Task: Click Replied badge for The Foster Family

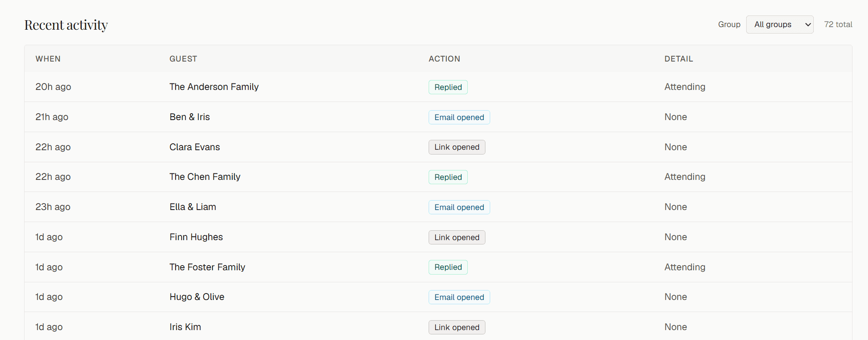Action: tap(448, 267)
